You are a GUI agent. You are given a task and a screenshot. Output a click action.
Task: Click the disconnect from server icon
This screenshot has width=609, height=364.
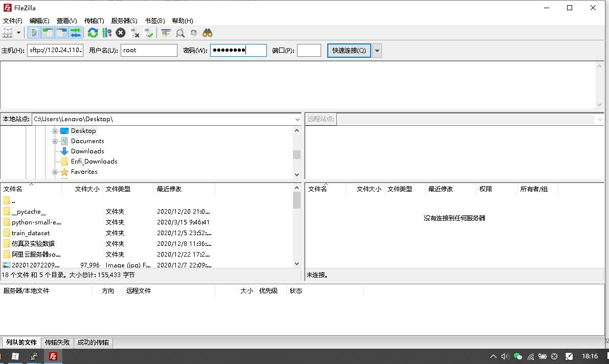135,33
